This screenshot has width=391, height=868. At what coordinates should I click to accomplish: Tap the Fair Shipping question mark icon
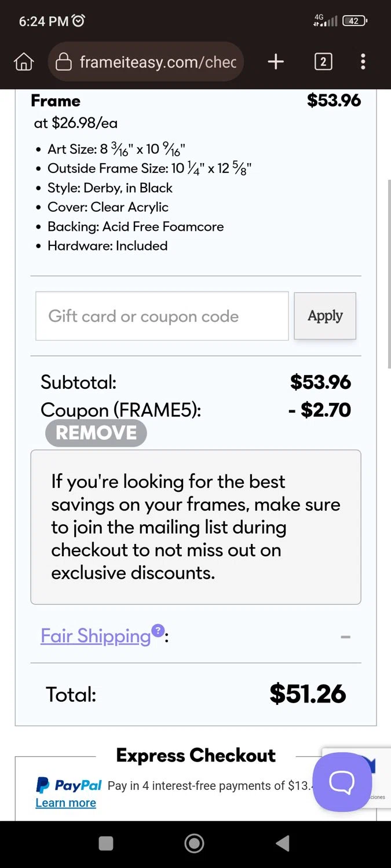(x=158, y=630)
